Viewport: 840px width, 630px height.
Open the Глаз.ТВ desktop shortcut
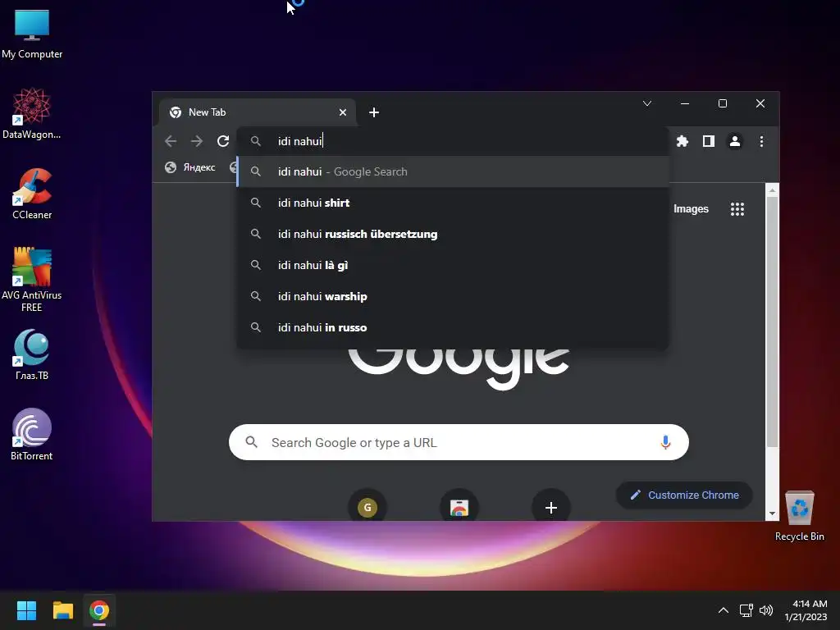click(32, 354)
